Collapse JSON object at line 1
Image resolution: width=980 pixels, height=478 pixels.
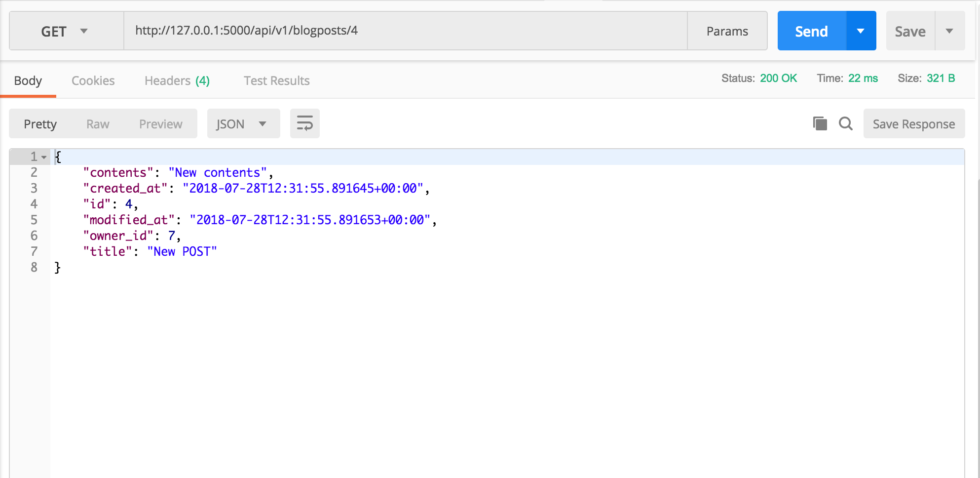(x=44, y=157)
